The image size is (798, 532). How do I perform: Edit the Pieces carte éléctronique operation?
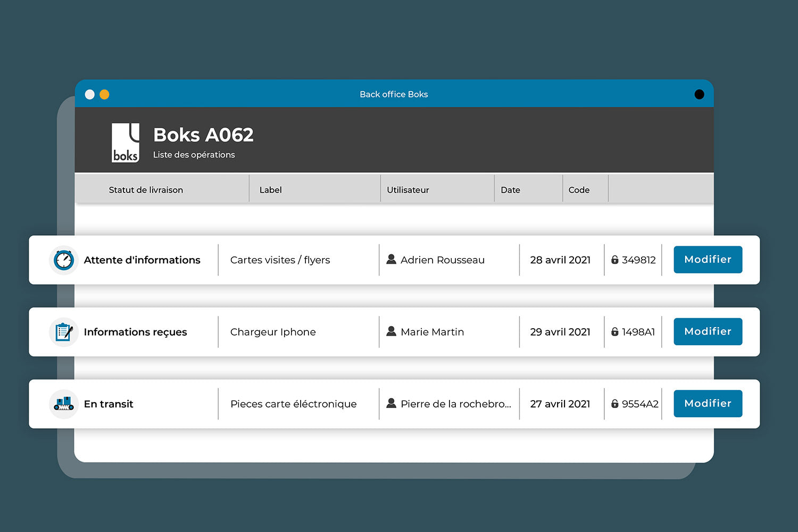click(x=708, y=404)
